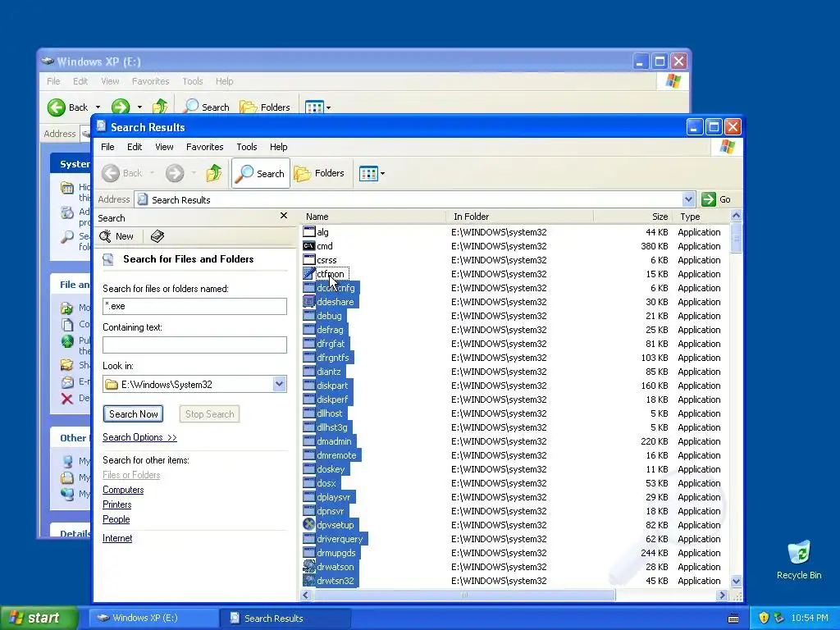
Task: Open File menu in Search Results
Action: pos(107,147)
